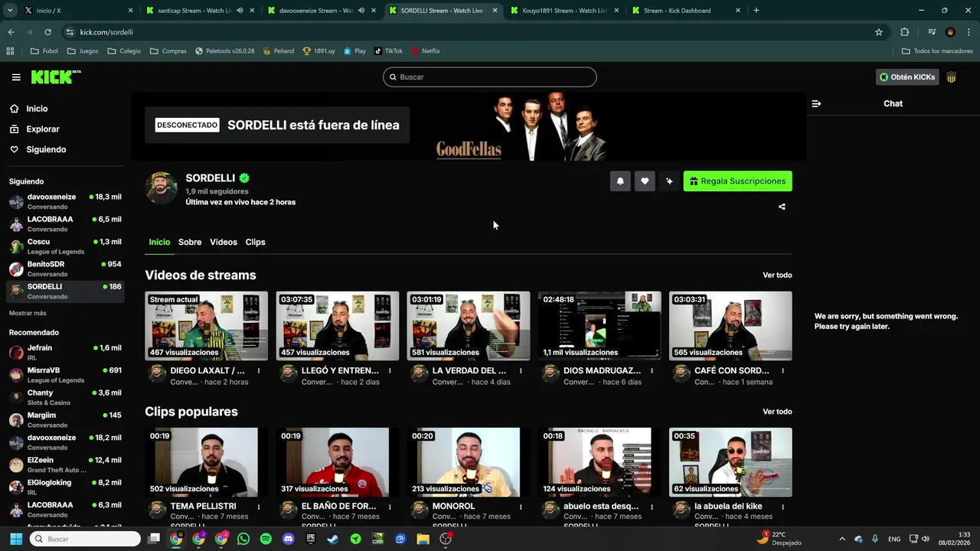View site information icon in the address bar
980x551 pixels.
(70, 32)
